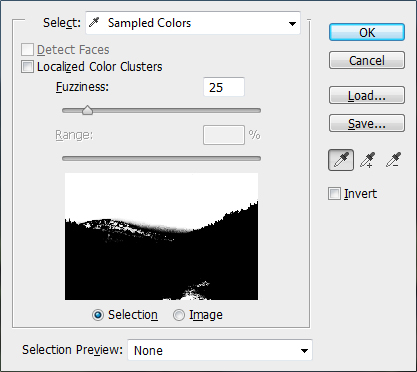Enable Localized Color Clusters checkbox

[27, 67]
